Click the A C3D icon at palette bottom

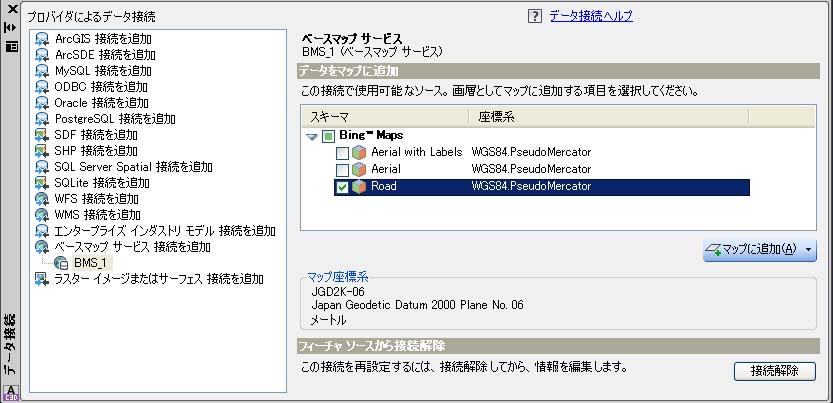12,393
